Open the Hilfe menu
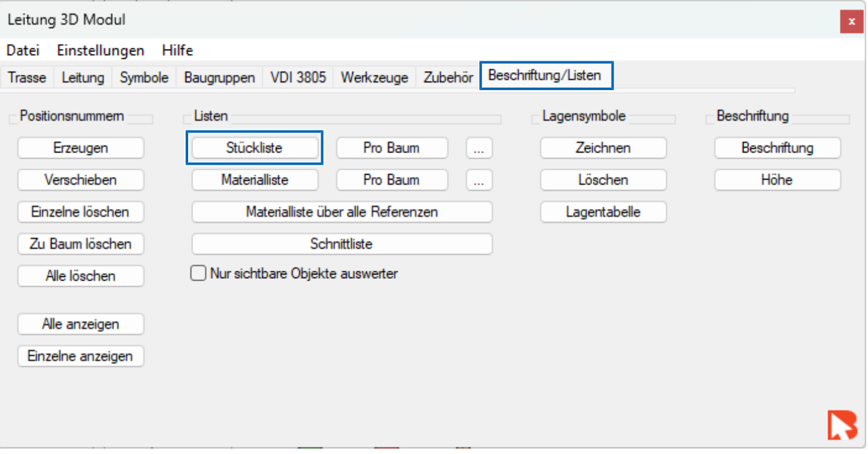868x454 pixels. coord(177,50)
